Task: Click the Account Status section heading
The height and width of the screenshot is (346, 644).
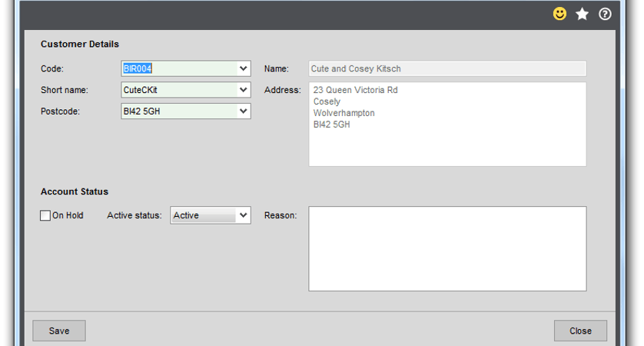Action: pos(75,191)
